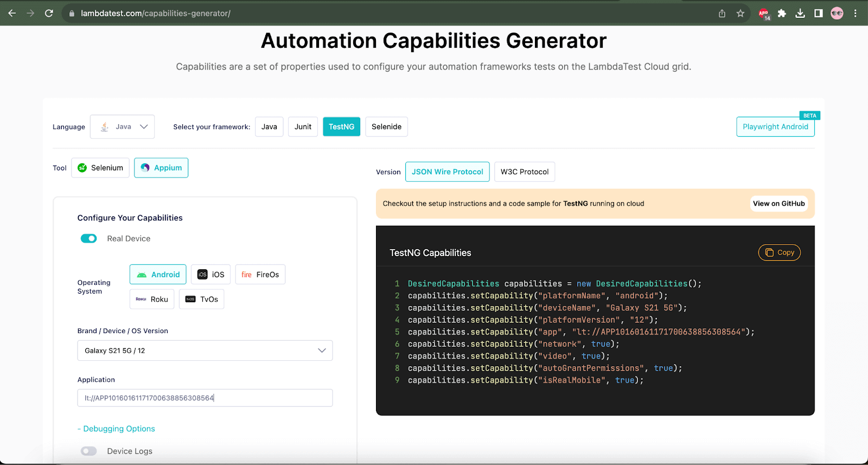Open the browser downloads icon
This screenshot has width=868, height=465.
[x=800, y=14]
